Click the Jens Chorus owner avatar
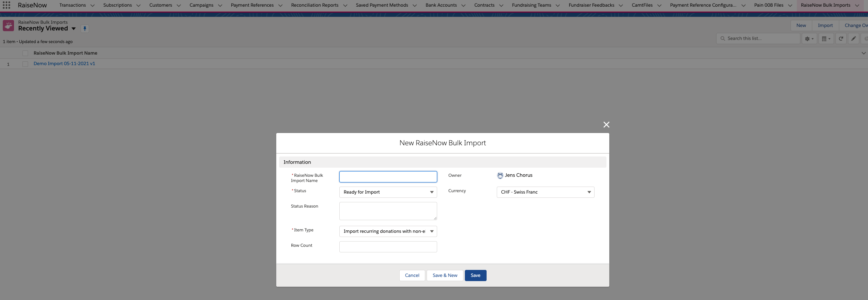 [x=500, y=175]
